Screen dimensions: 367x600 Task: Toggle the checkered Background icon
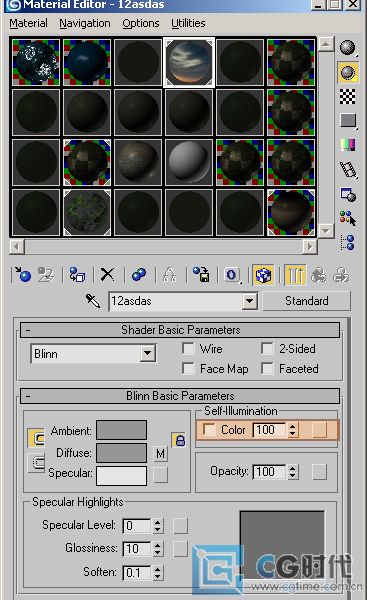[x=347, y=96]
